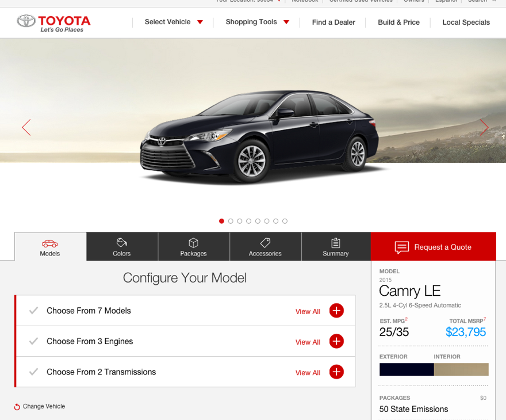Expand the Transmissions row plus icon
Image resolution: width=506 pixels, height=420 pixels.
pyautogui.click(x=336, y=372)
